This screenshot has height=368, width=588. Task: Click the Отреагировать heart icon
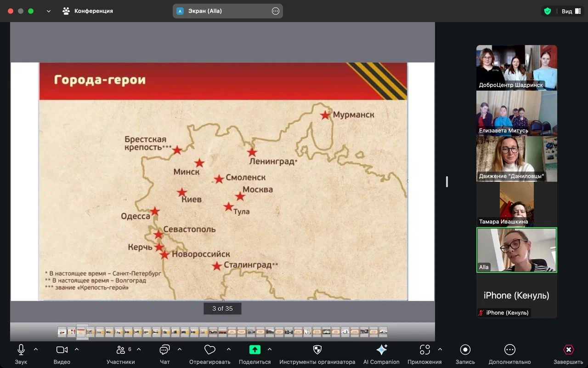[209, 350]
